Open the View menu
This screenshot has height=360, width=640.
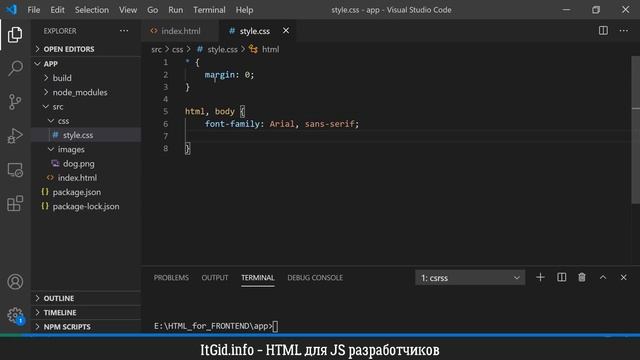pyautogui.click(x=128, y=10)
